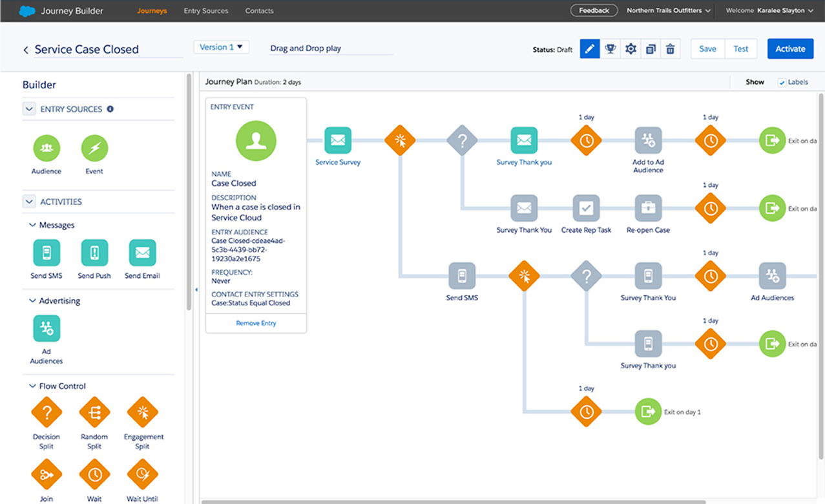Screen dimensions: 825x504
Task: Switch to the Contacts tab
Action: [x=259, y=11]
